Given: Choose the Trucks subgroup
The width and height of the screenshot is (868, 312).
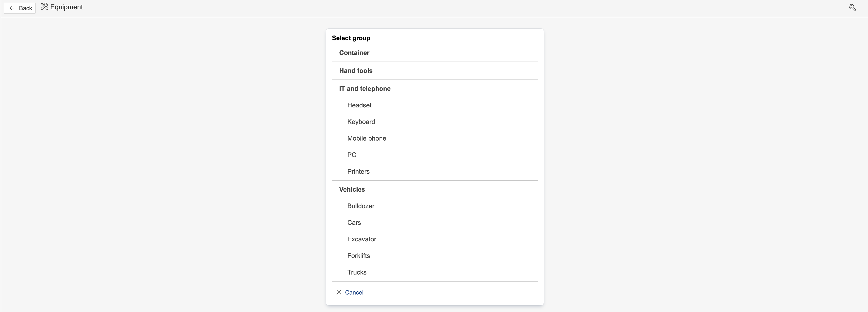Looking at the screenshot, I should [356, 272].
